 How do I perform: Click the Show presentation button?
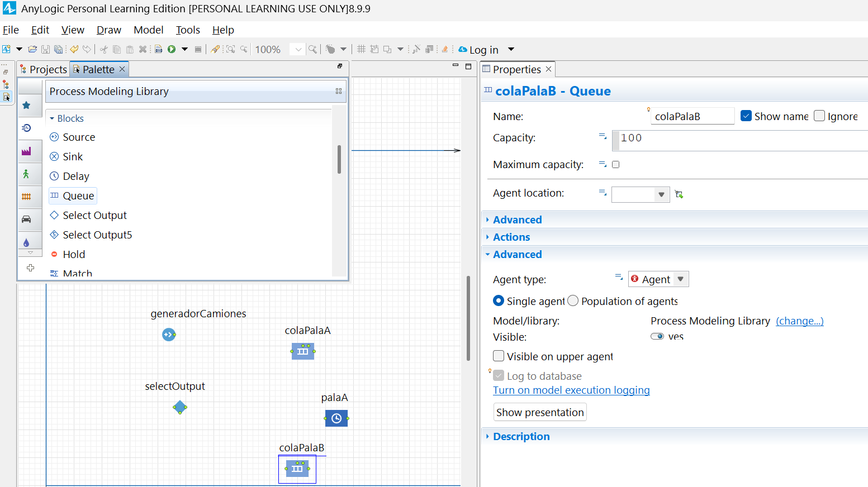tap(540, 412)
